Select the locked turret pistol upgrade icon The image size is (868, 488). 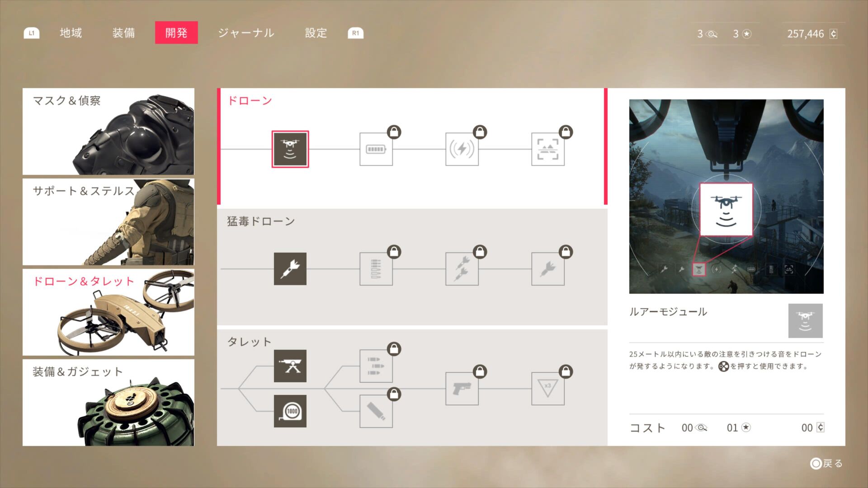point(462,389)
